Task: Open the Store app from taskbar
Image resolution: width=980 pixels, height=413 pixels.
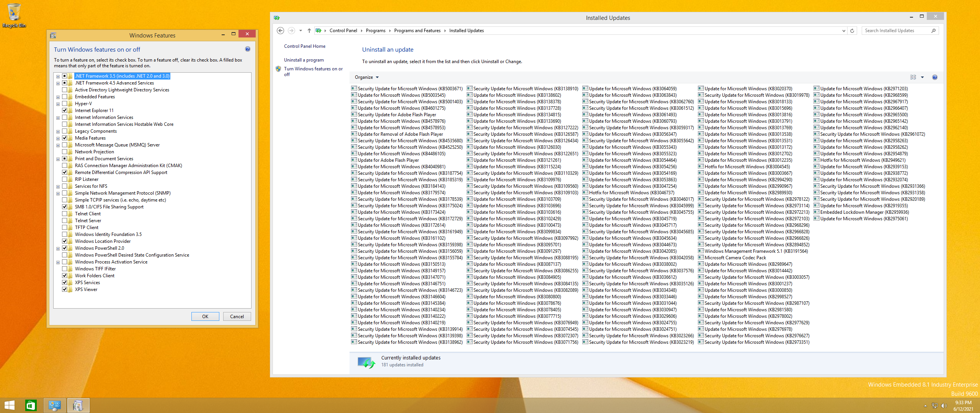Action: pyautogui.click(x=31, y=405)
